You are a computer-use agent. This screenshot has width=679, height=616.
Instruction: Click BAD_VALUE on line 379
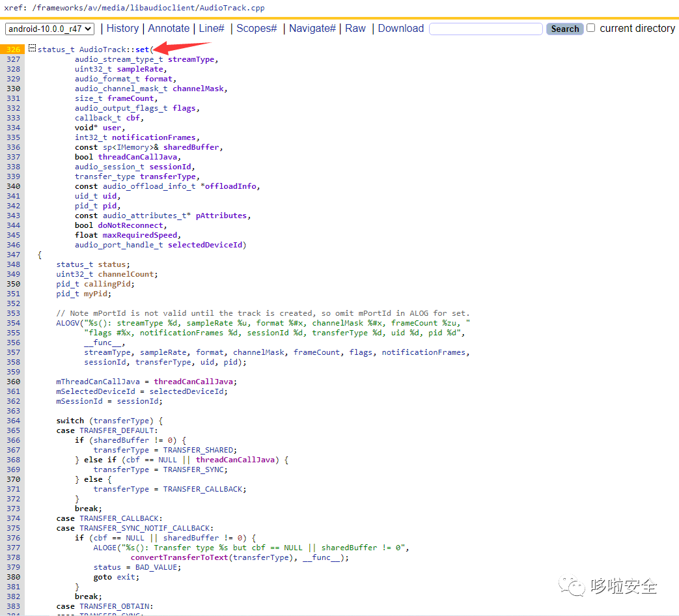point(156,567)
